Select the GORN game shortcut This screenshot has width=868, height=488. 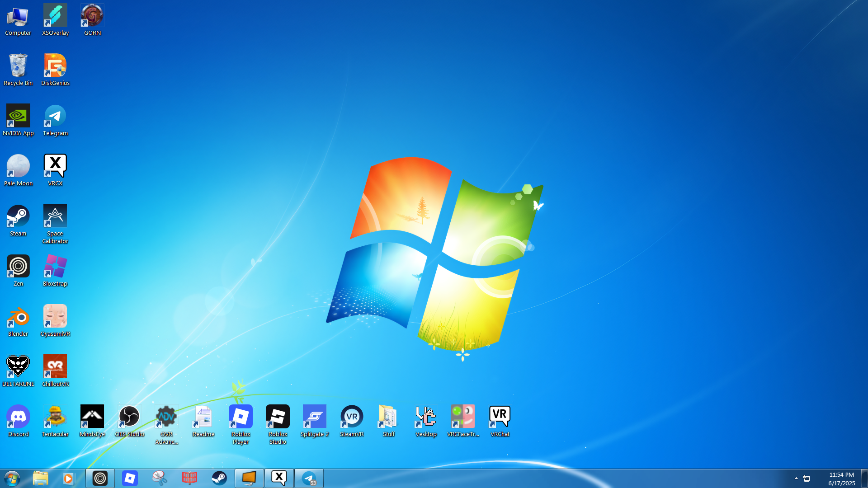(x=92, y=20)
